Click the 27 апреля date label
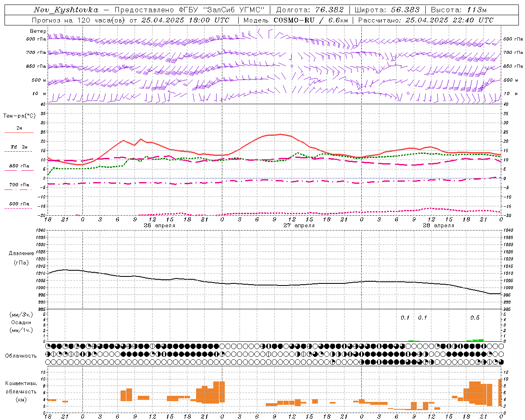The width and height of the screenshot is (525, 420). click(x=299, y=226)
